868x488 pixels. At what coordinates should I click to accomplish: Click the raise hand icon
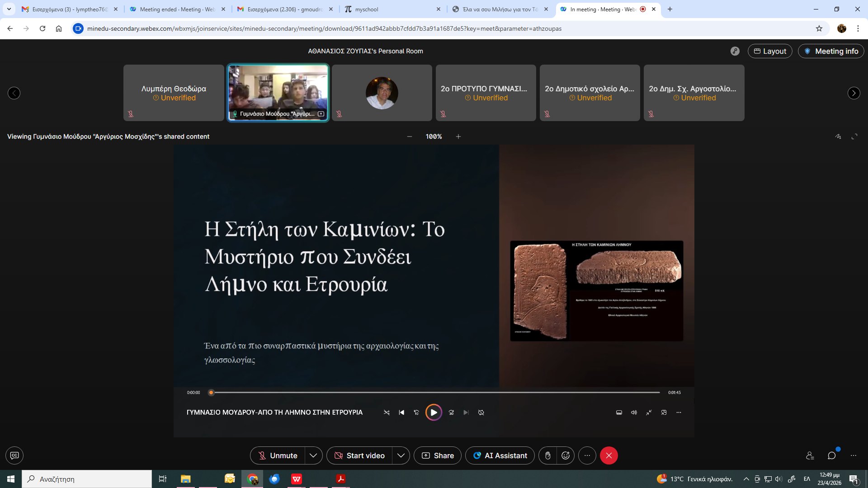[547, 455]
